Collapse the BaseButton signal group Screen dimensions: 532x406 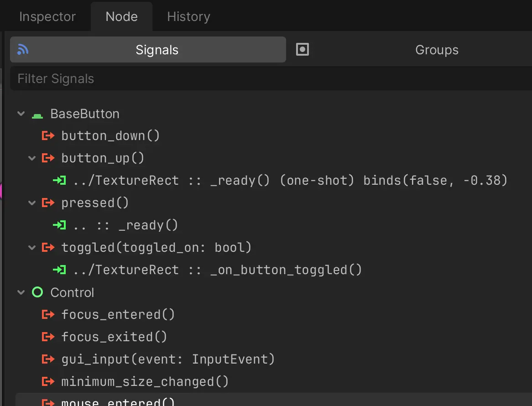[x=21, y=114]
